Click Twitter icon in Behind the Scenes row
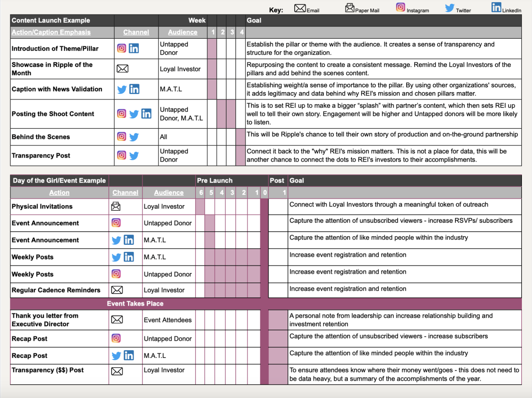Image resolution: width=532 pixels, height=398 pixels. click(x=134, y=137)
